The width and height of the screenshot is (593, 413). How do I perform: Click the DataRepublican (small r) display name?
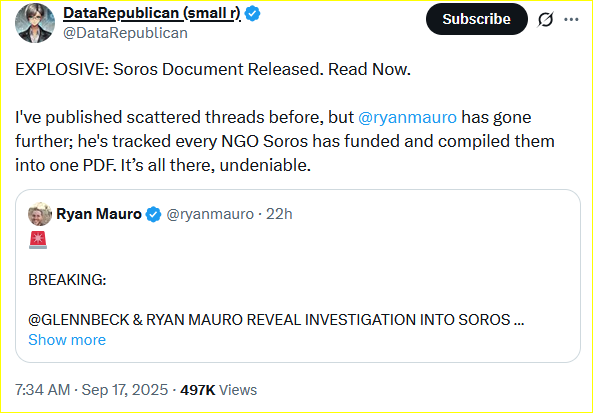(152, 13)
